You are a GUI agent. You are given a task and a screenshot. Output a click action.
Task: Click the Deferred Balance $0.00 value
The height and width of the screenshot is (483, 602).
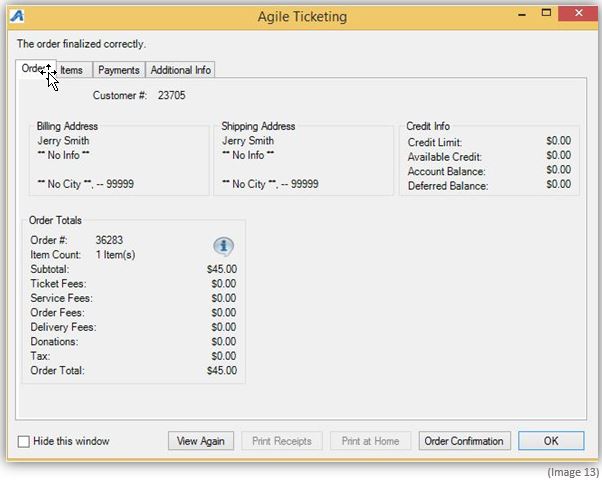click(559, 184)
